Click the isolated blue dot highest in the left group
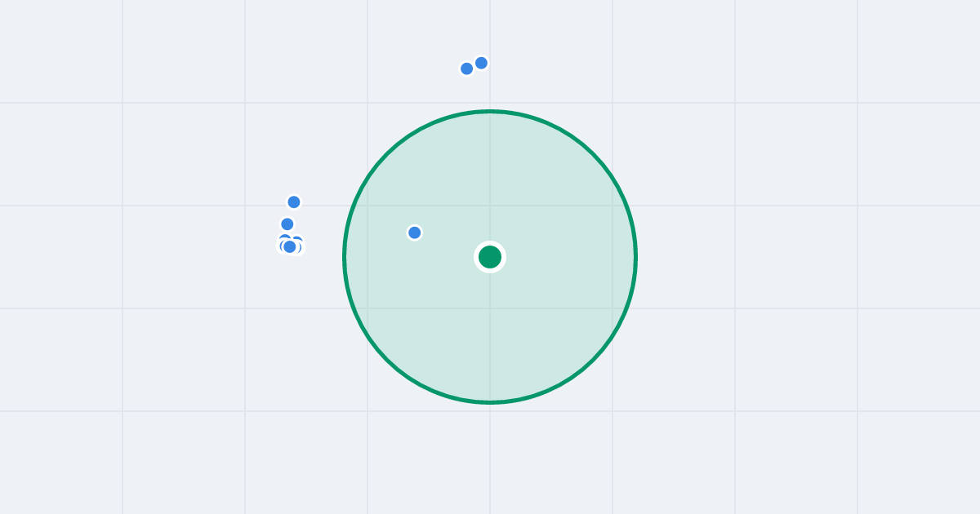This screenshot has width=980, height=514. pyautogui.click(x=294, y=202)
